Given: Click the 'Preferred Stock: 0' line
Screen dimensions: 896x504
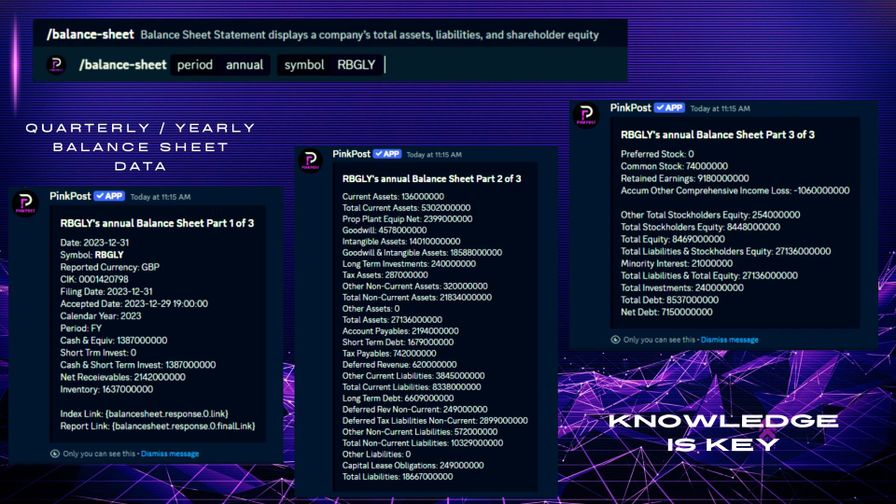Looking at the screenshot, I should [x=657, y=154].
